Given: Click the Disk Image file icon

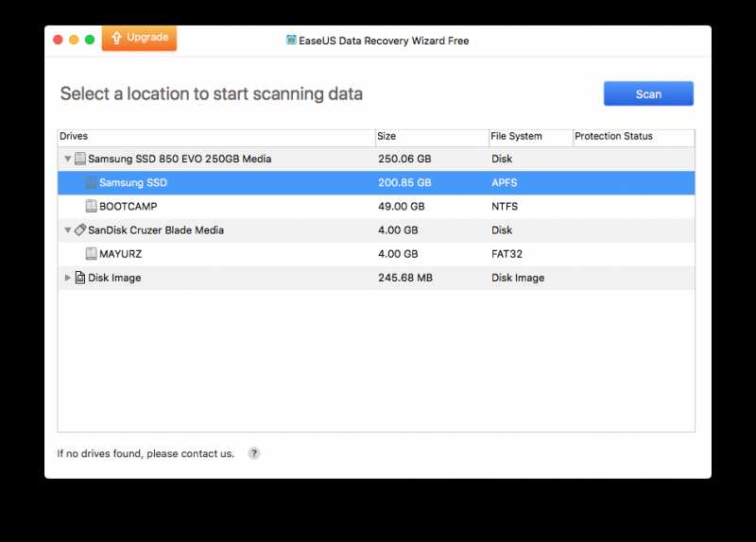Looking at the screenshot, I should 80,278.
